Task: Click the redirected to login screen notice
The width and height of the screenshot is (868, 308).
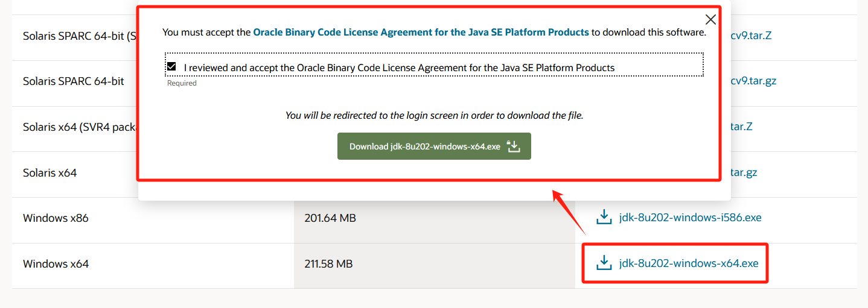Action: click(x=434, y=115)
